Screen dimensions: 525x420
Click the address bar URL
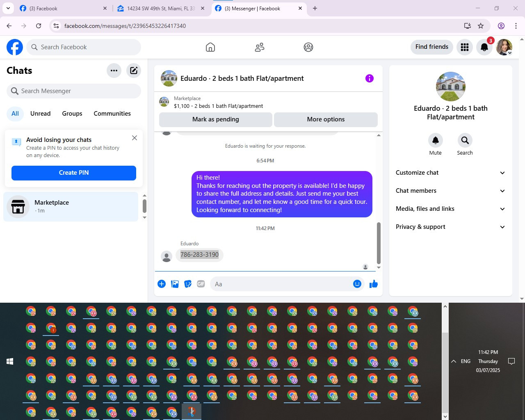click(x=125, y=26)
